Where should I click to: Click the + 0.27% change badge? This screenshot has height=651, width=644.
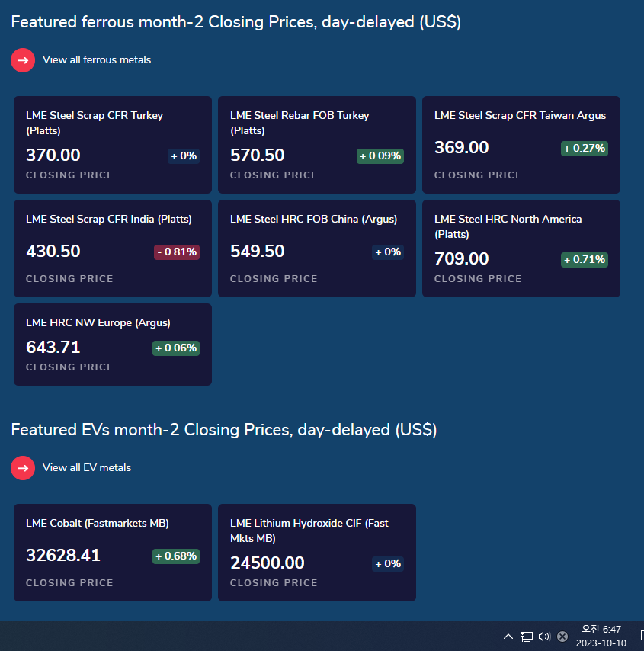585,149
